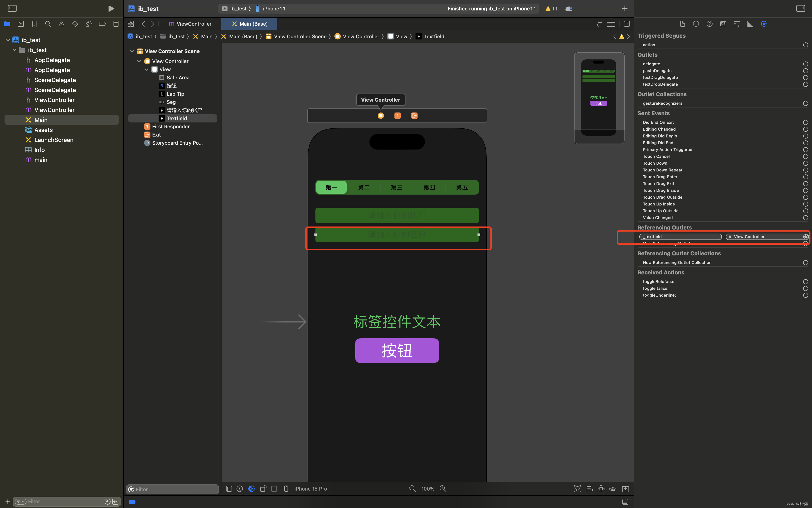This screenshot has width=812, height=508.
Task: Collapse View Controller Scene in outline
Action: 132,51
